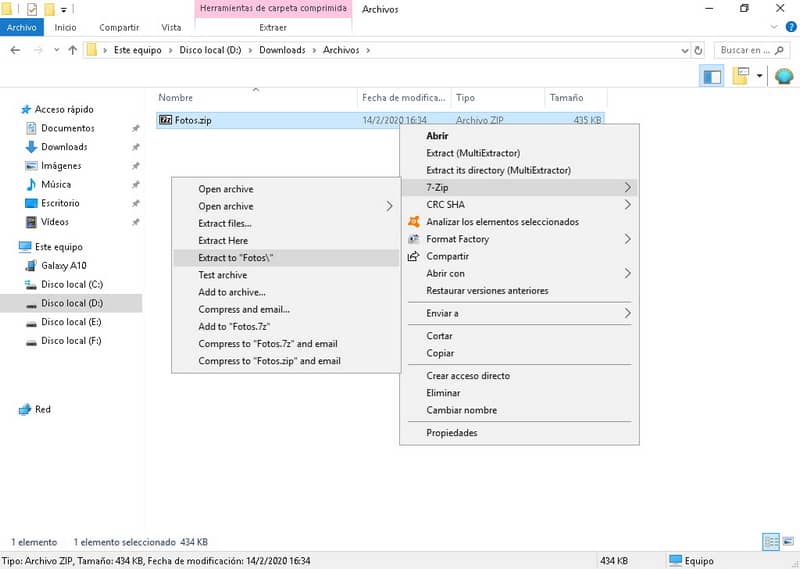Navigate back with the back arrow
Screen dimensions: 800x569
point(15,50)
